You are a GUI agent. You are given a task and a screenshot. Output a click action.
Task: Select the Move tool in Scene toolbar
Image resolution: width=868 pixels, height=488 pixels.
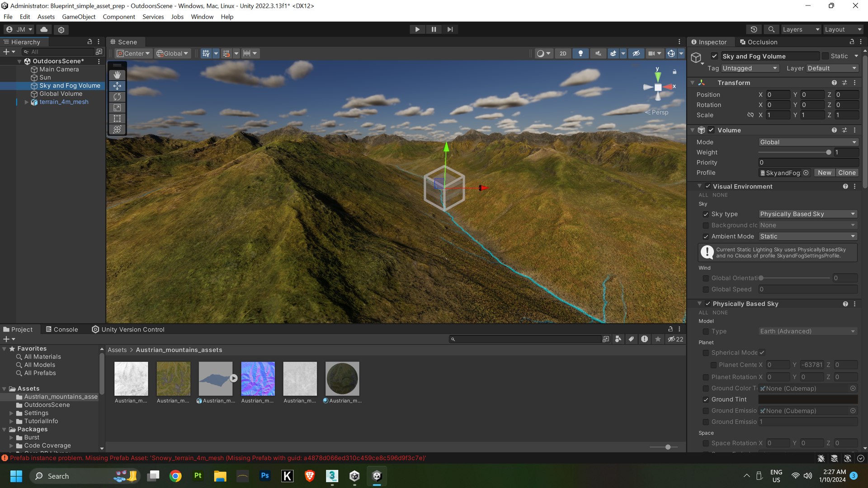click(x=118, y=85)
